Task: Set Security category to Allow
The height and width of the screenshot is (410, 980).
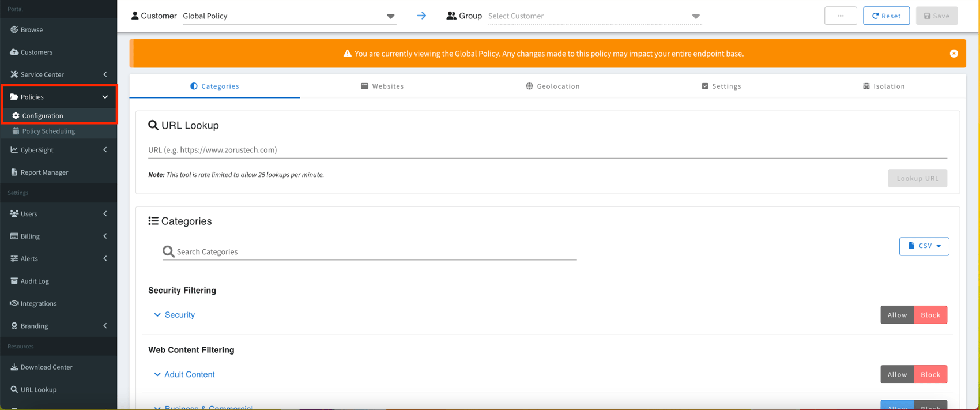Action: (897, 315)
